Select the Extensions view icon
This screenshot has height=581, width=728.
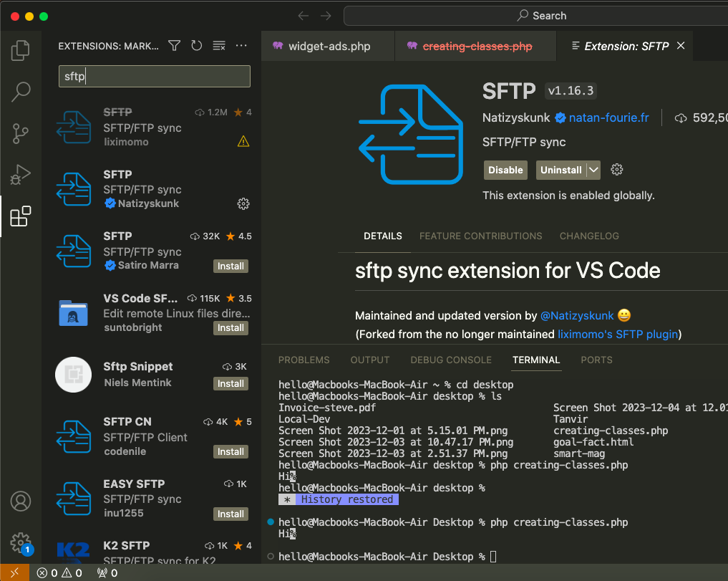tap(21, 216)
